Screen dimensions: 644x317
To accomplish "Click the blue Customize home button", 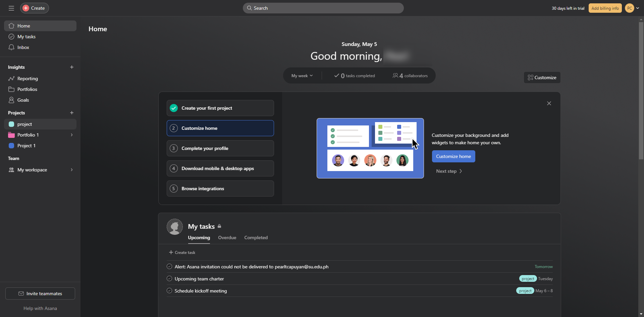I will (453, 156).
